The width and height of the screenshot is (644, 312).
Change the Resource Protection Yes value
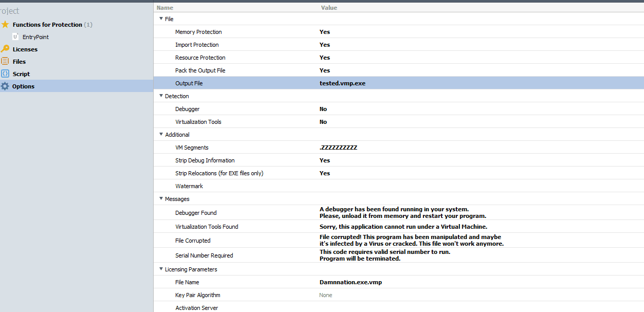[x=325, y=58]
